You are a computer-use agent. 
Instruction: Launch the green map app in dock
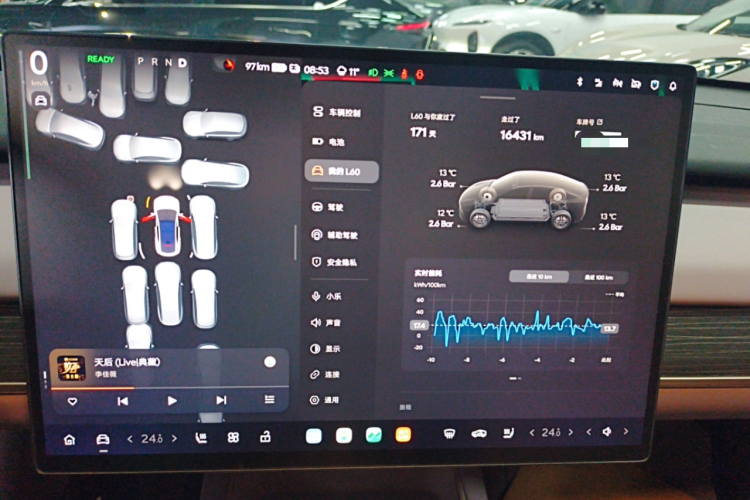point(374,435)
